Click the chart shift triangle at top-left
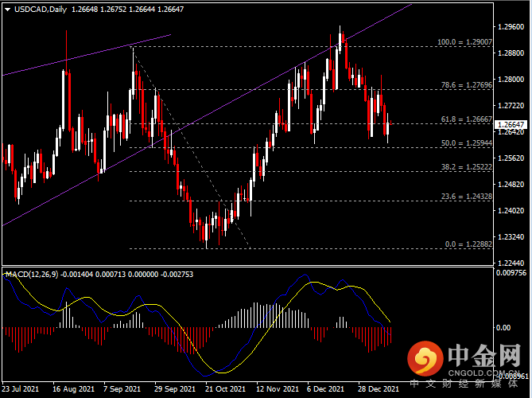 tap(6, 10)
